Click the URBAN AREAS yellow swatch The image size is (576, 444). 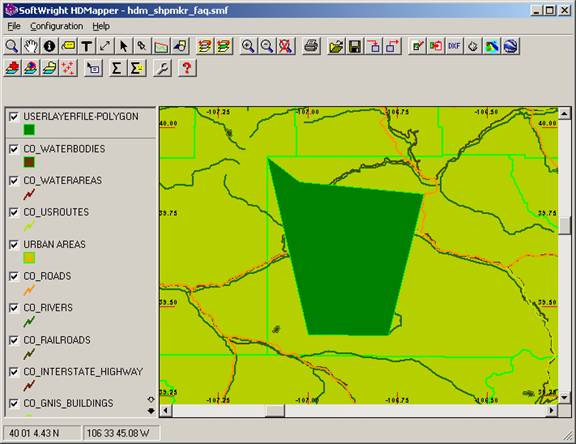coord(29,257)
